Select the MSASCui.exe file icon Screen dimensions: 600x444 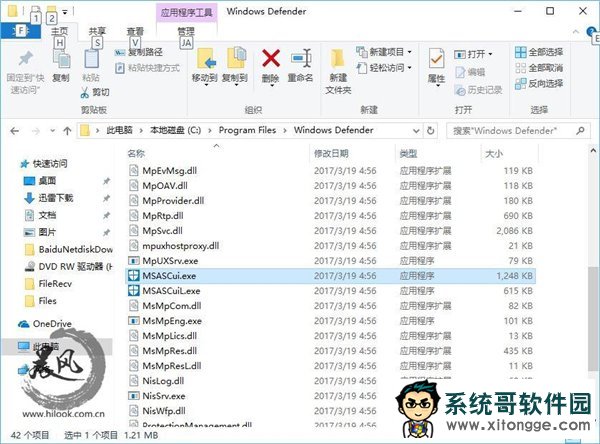[x=134, y=276]
